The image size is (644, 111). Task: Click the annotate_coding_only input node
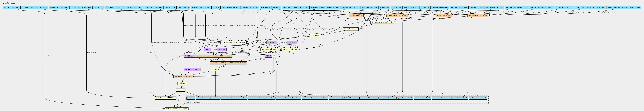[249, 7]
